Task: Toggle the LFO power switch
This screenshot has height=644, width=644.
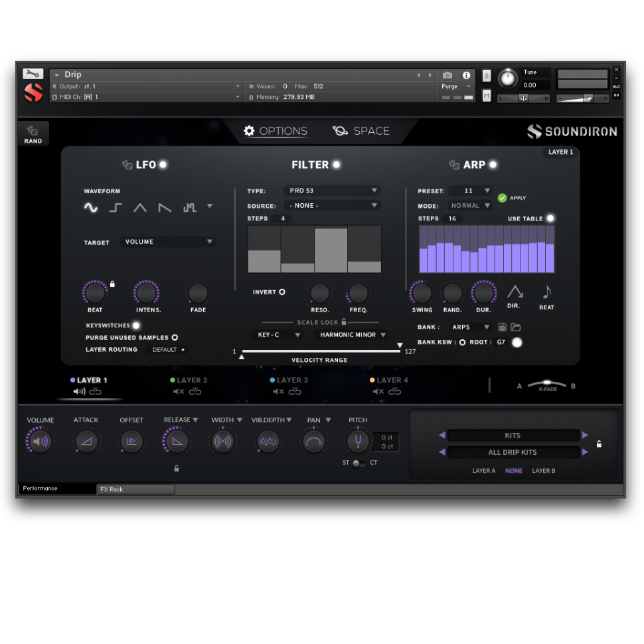Action: [x=163, y=165]
